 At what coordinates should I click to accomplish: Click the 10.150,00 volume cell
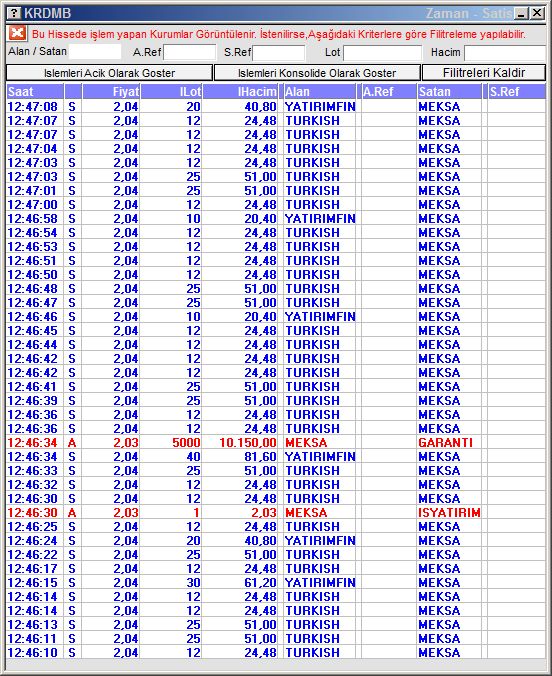[x=248, y=443]
